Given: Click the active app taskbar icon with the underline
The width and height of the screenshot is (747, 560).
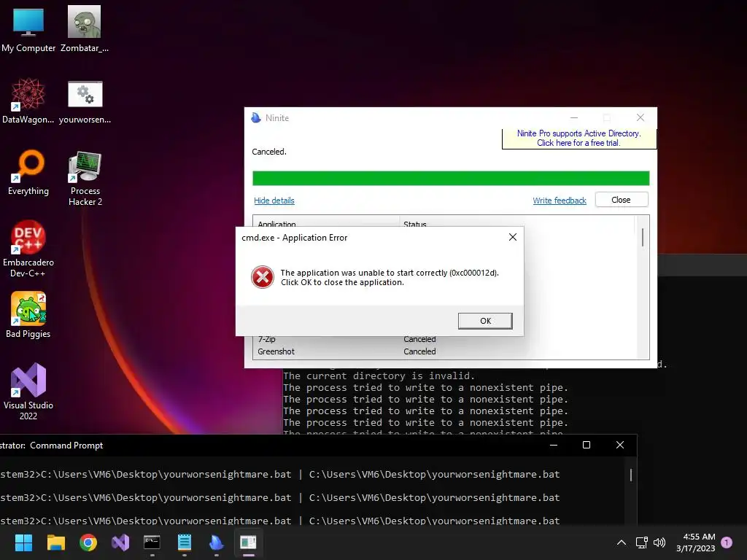Looking at the screenshot, I should coord(248,542).
